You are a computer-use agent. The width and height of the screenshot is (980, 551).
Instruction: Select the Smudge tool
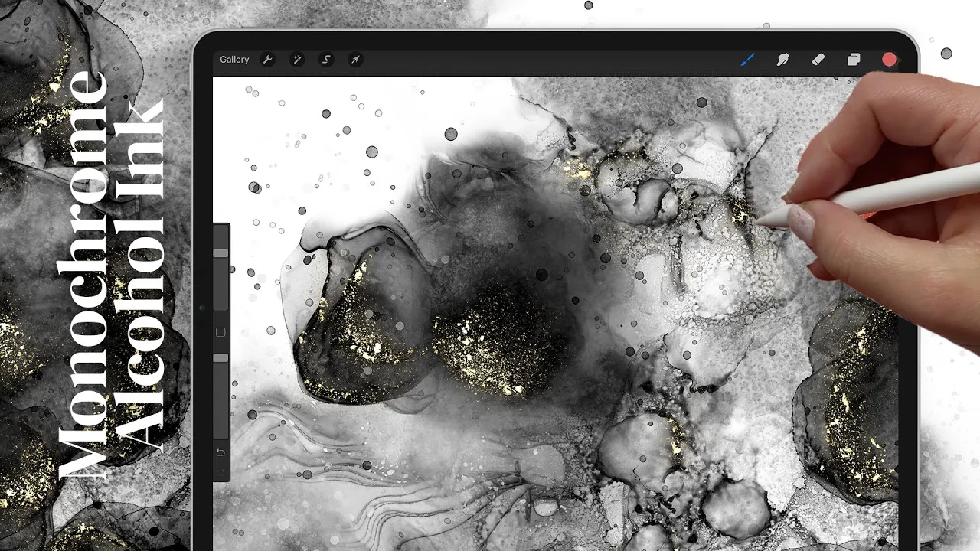783,59
